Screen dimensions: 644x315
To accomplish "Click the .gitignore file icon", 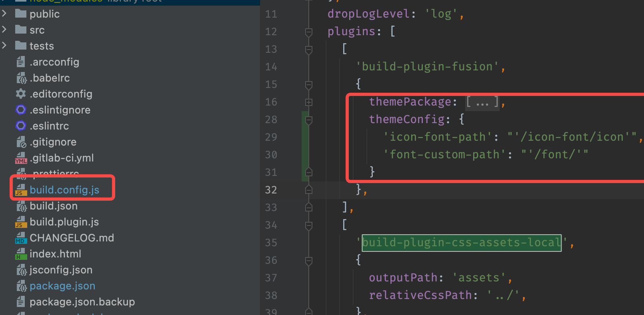I will click(21, 142).
